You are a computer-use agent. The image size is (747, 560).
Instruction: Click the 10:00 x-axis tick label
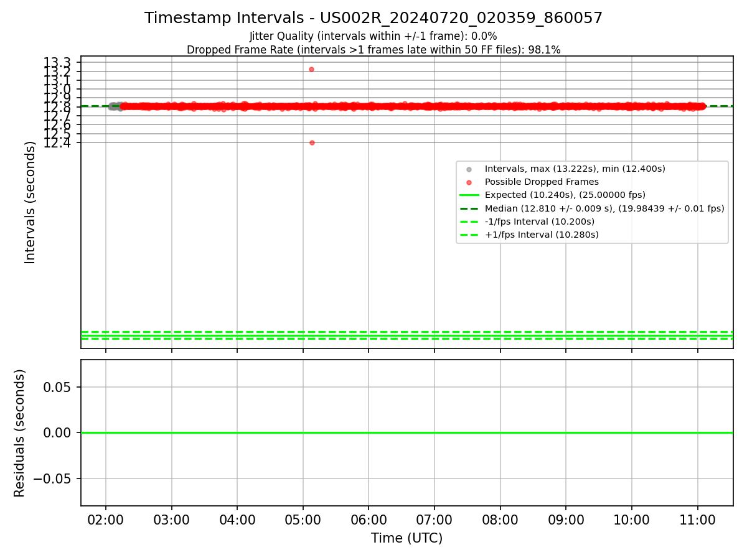[632, 520]
